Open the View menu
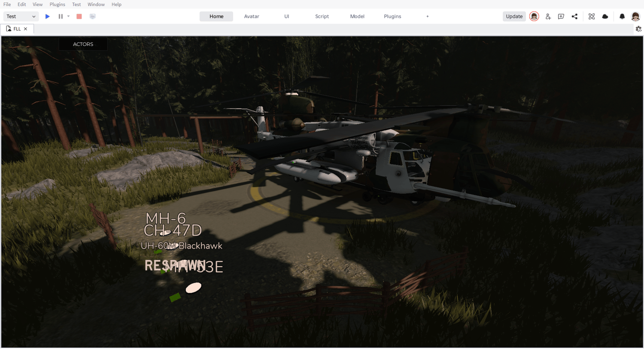 38,4
